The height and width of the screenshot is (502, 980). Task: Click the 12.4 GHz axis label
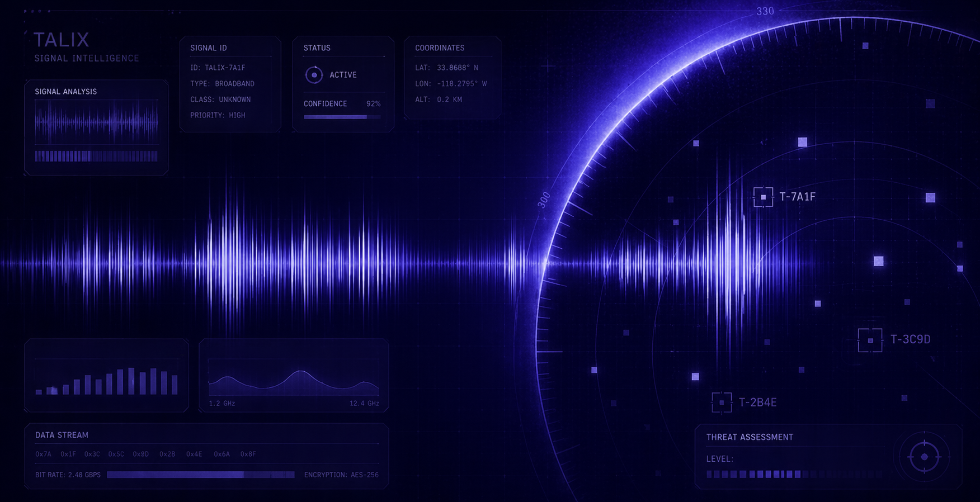point(364,403)
